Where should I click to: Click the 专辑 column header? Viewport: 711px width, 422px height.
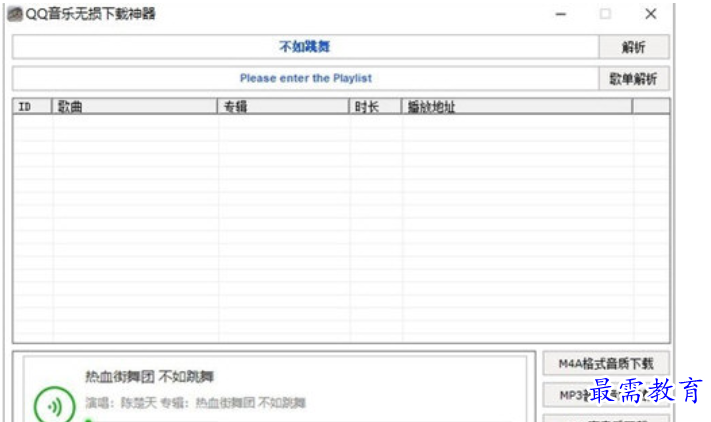point(283,107)
